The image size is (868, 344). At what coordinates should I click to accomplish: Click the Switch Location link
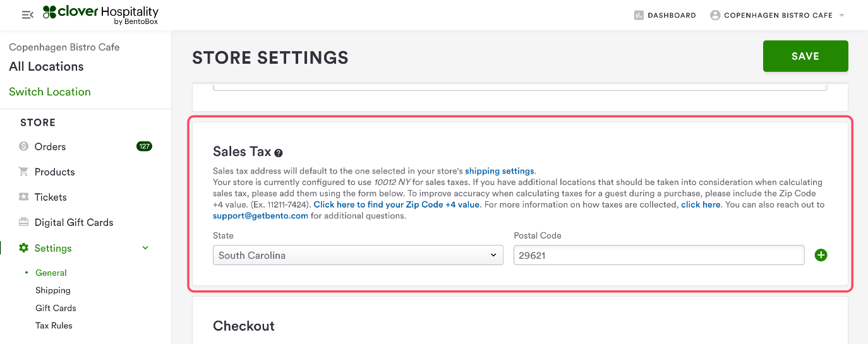pyautogui.click(x=50, y=92)
